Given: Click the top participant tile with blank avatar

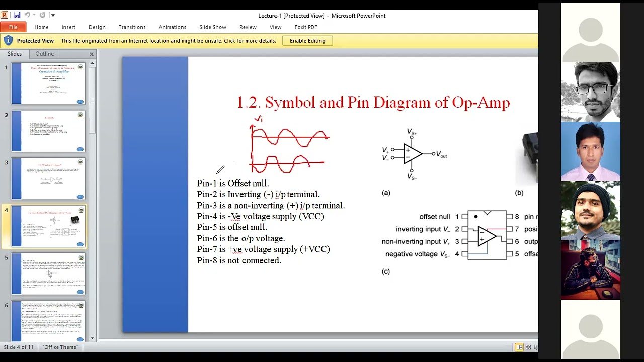Looking at the screenshot, I should click(x=591, y=33).
